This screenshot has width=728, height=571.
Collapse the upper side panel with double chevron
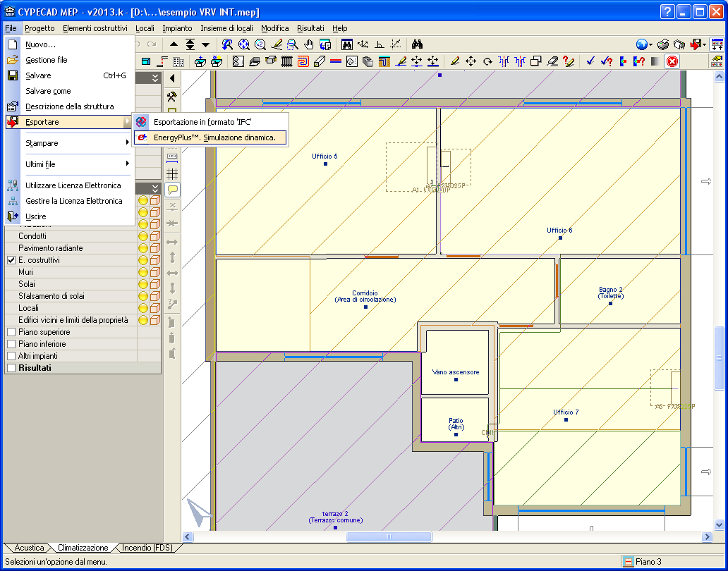click(155, 78)
